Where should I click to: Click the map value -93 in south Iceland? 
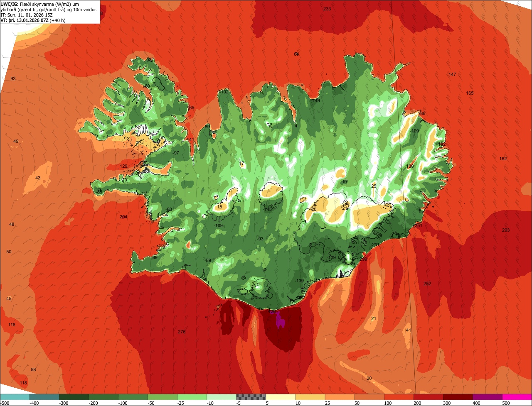pos(260,239)
